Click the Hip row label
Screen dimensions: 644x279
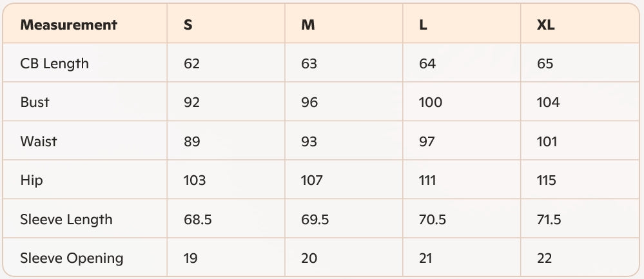[x=32, y=180]
